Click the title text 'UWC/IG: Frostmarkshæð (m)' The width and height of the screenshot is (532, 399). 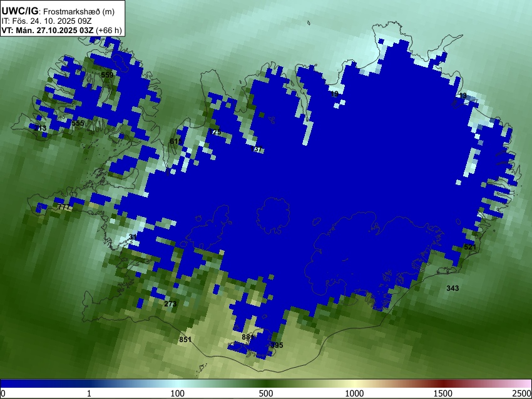[x=58, y=11]
